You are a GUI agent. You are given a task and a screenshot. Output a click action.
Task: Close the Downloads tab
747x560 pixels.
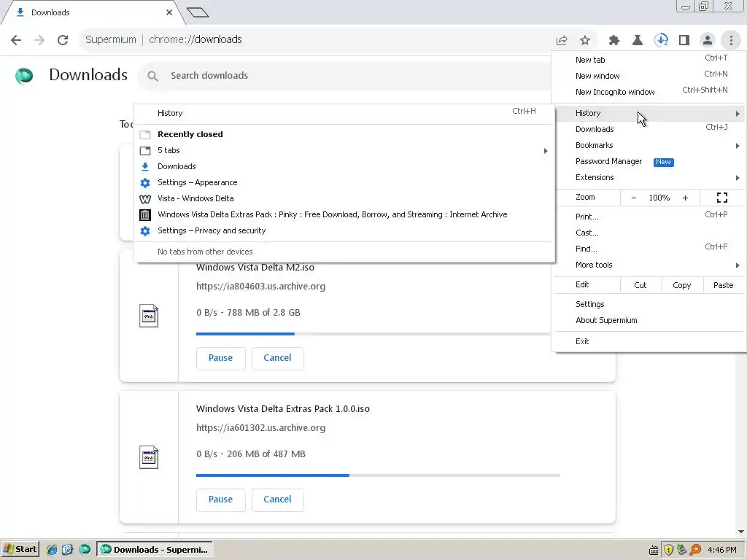pos(169,12)
